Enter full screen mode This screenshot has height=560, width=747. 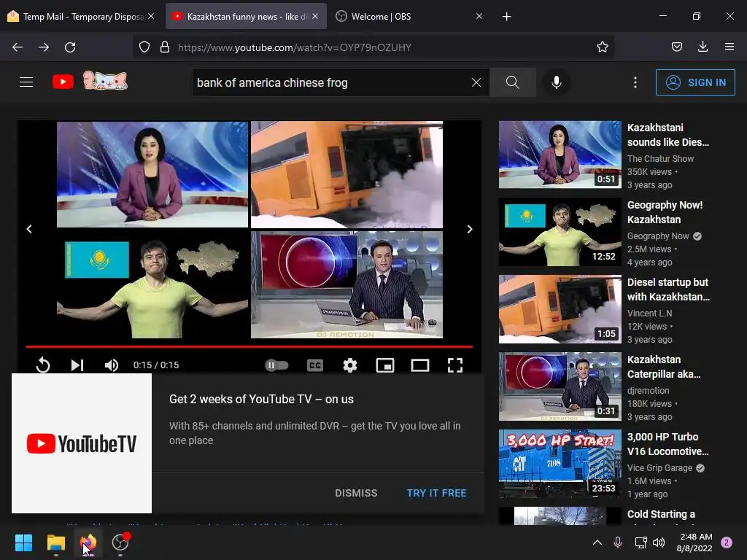coord(455,365)
